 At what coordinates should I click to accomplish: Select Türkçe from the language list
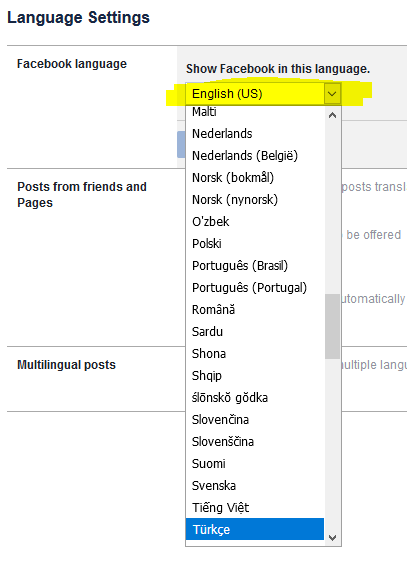(255, 529)
